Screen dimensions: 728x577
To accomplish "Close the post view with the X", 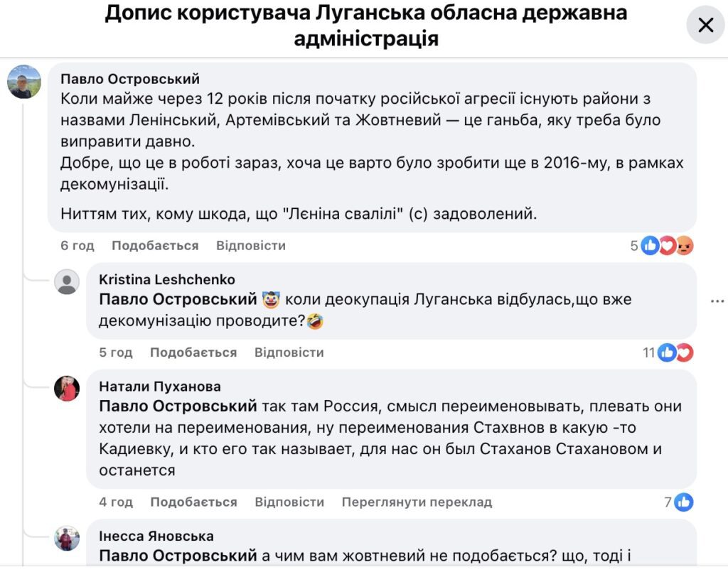I will point(705,25).
